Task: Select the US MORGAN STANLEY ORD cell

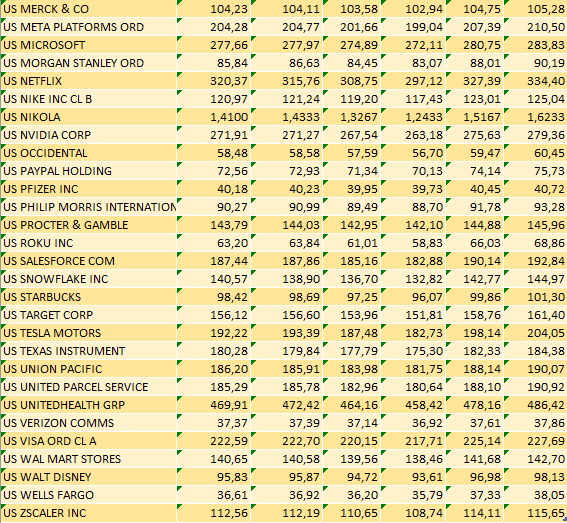Action: pyautogui.click(x=89, y=63)
